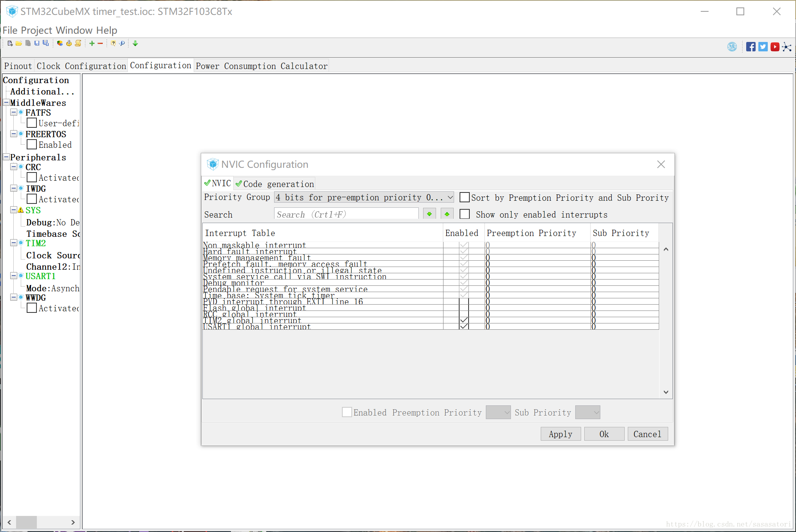
Task: Switch to Code generation tab in NVIC dialog
Action: tap(275, 184)
